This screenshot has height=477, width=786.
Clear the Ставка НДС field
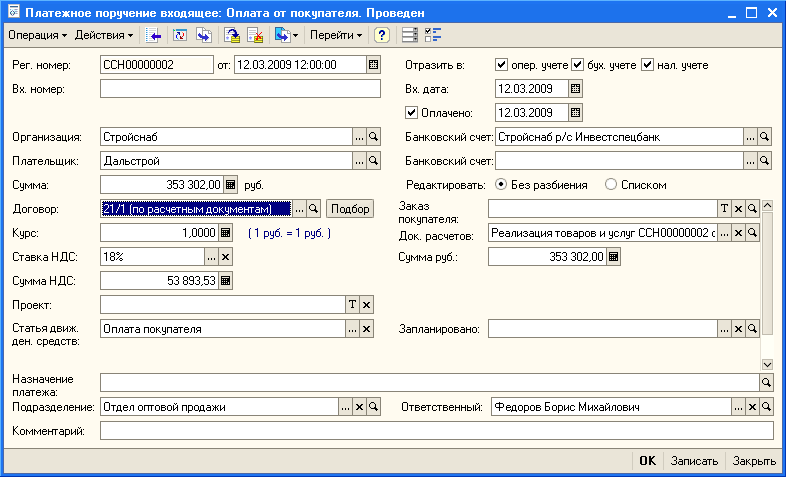pyautogui.click(x=226, y=257)
